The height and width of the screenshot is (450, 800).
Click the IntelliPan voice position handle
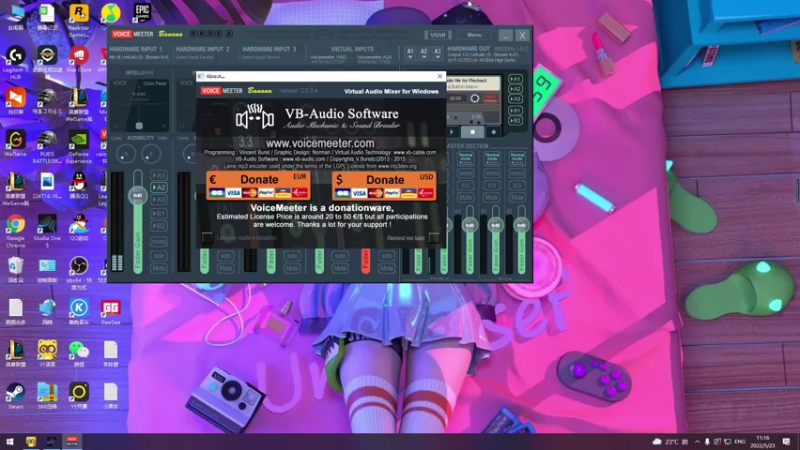139,126
